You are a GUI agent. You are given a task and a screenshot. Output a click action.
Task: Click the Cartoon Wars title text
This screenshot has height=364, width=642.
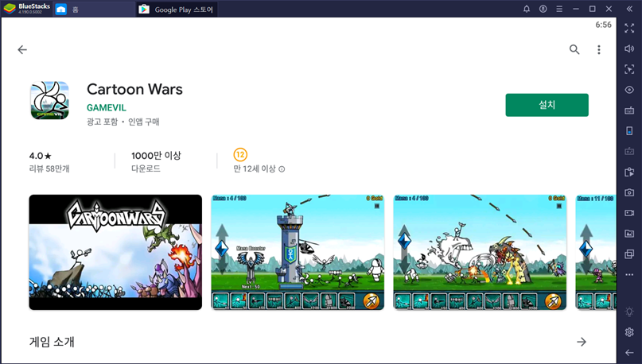click(134, 89)
